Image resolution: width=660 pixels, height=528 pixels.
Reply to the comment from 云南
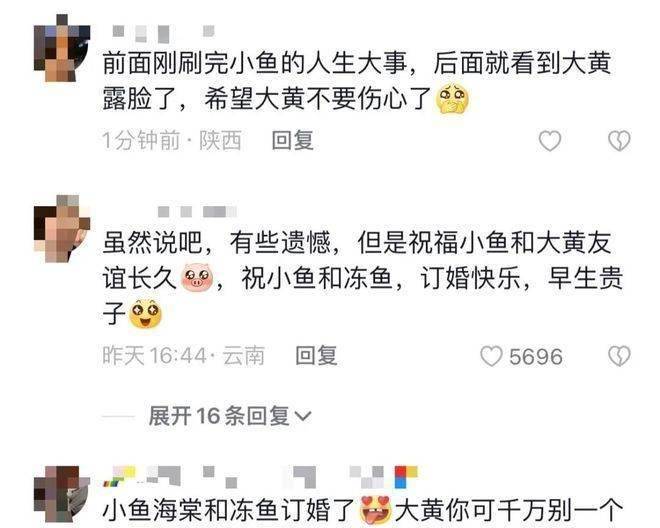pyautogui.click(x=316, y=356)
